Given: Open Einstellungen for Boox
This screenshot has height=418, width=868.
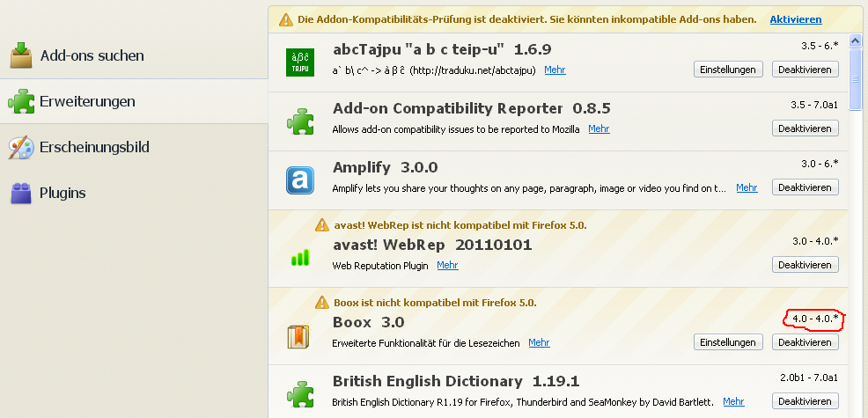Looking at the screenshot, I should pos(728,342).
